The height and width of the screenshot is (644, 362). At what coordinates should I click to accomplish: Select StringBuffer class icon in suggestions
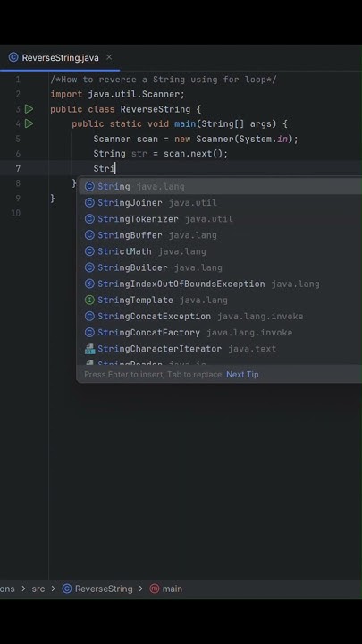89,235
